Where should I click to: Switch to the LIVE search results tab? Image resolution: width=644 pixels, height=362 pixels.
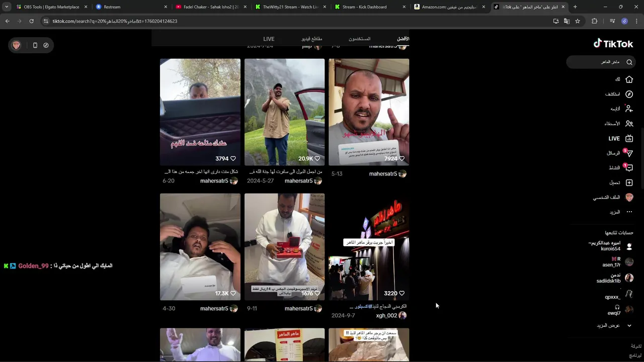(269, 39)
